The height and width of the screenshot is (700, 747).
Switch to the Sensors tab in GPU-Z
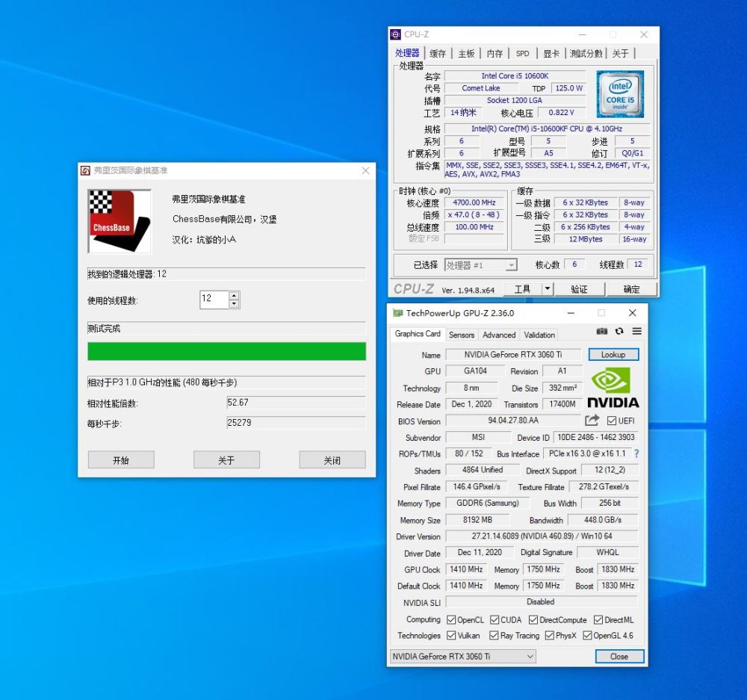point(462,335)
